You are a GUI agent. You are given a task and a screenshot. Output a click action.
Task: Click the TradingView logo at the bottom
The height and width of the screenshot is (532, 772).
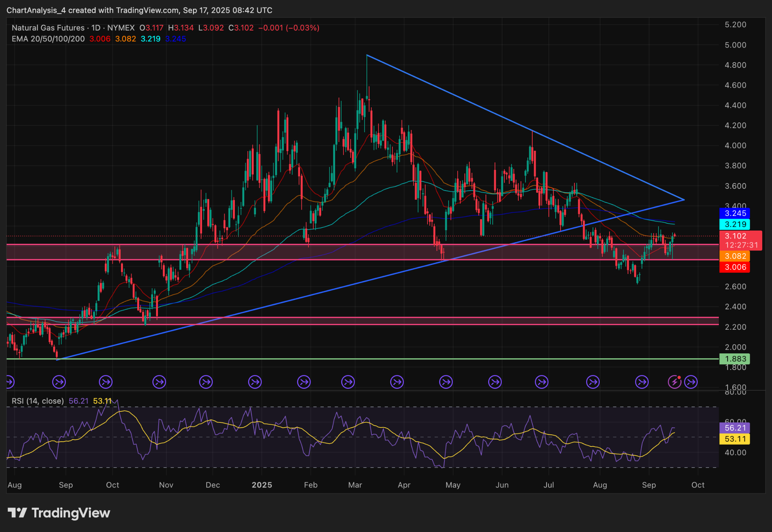pos(59,513)
